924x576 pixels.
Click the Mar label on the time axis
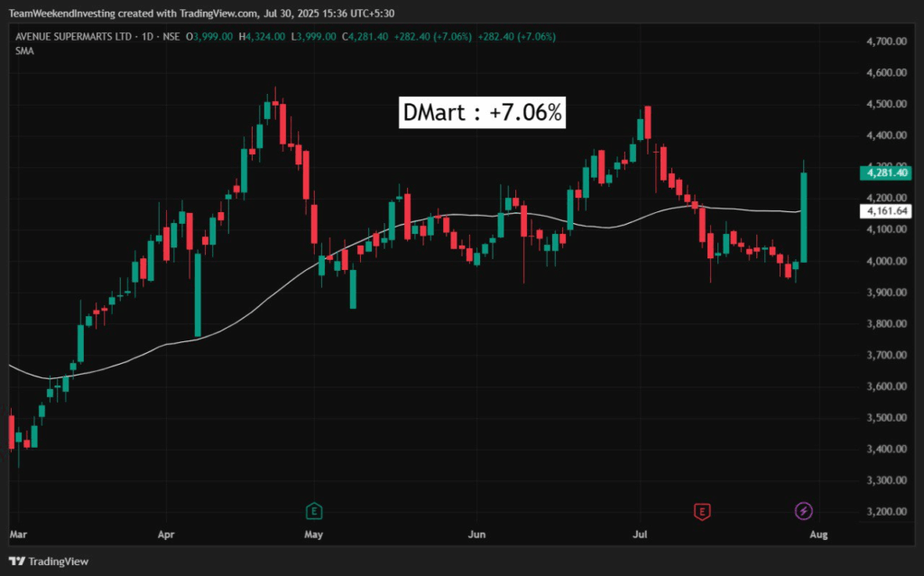tap(18, 534)
